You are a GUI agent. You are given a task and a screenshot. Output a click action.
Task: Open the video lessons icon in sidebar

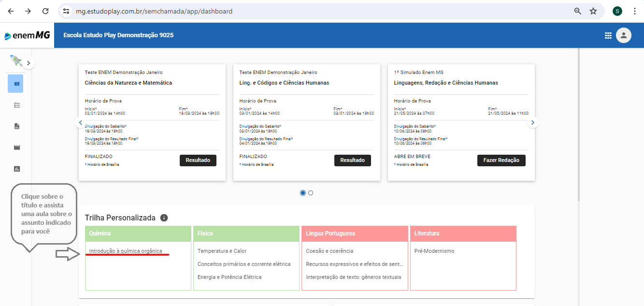point(17,147)
